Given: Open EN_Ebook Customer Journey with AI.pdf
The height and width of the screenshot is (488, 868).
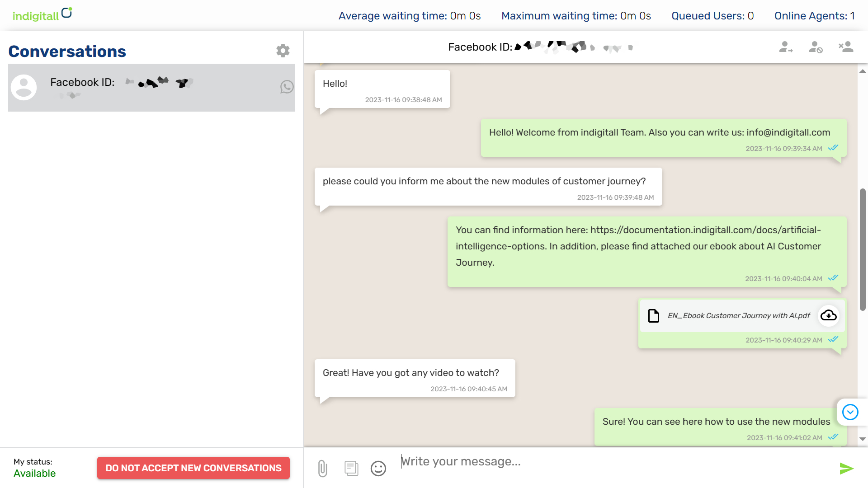Looking at the screenshot, I should pyautogui.click(x=829, y=315).
